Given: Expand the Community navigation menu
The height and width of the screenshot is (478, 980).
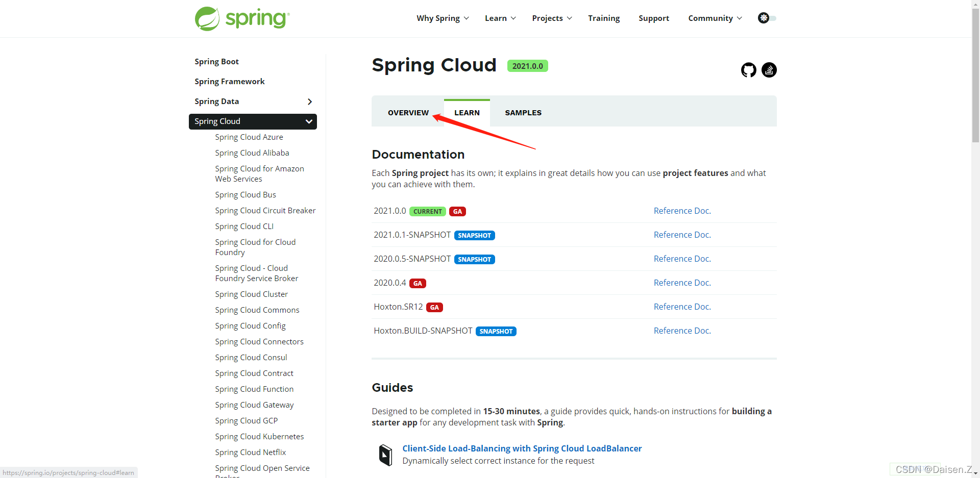Looking at the screenshot, I should click(715, 18).
